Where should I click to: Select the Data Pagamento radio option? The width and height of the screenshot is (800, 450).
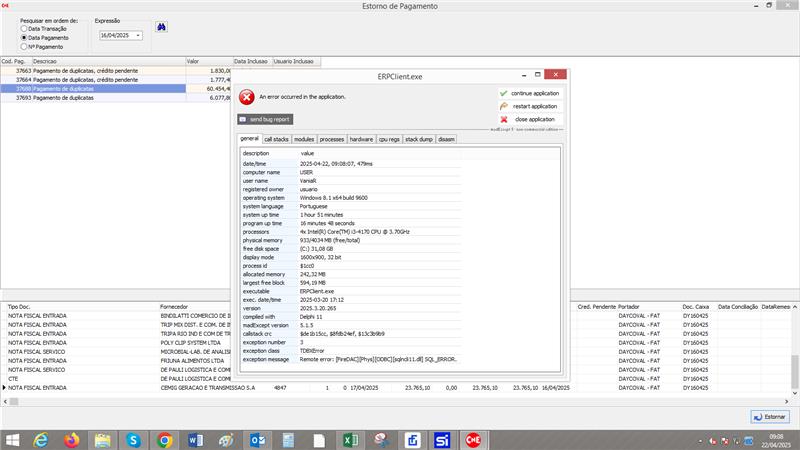(24, 37)
